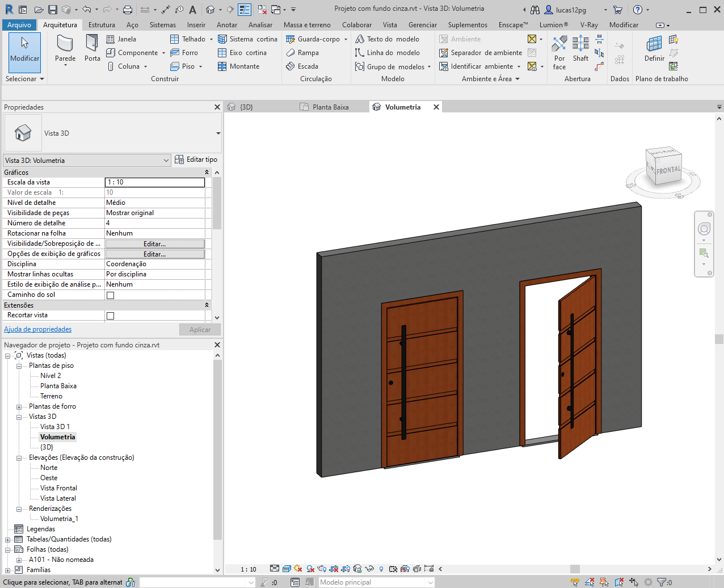This screenshot has height=588, width=724.
Task: Click the Aplicar button
Action: 200,330
